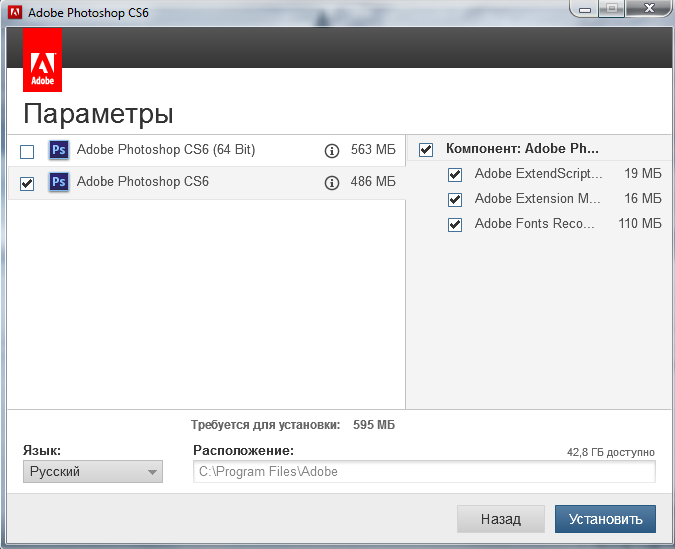Enable Adobe Photoshop CS6 (64 Bit) checkbox
Screen dimensions: 675x549
(27, 152)
